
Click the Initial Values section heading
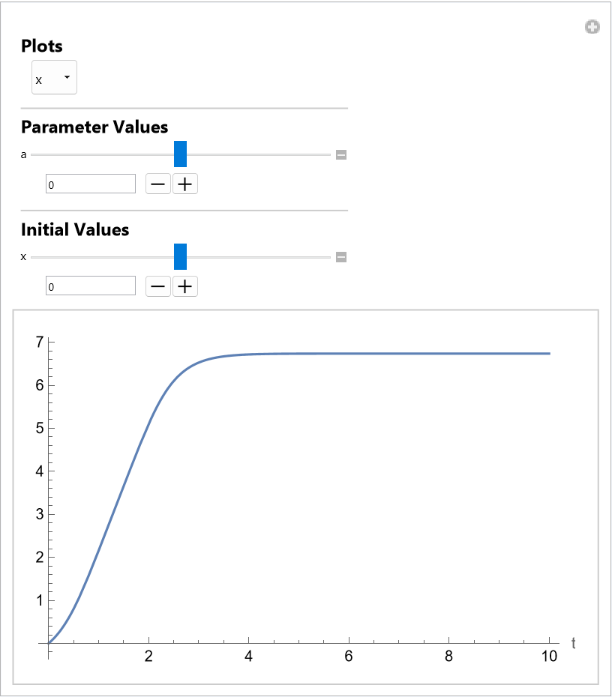pyautogui.click(x=75, y=229)
